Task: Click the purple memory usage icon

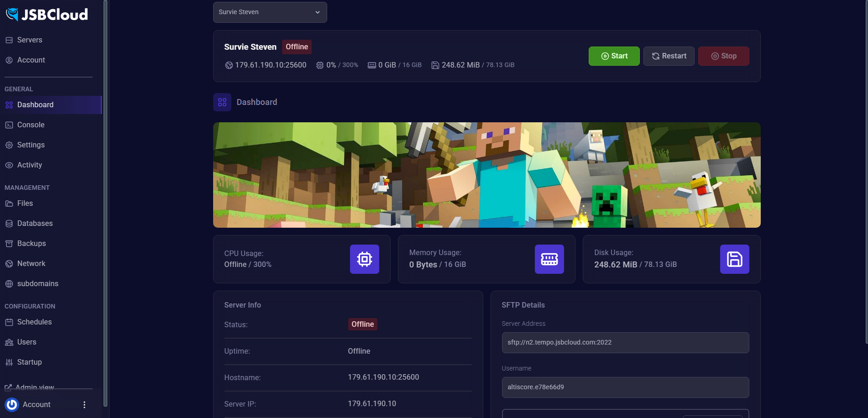Action: coord(549,259)
